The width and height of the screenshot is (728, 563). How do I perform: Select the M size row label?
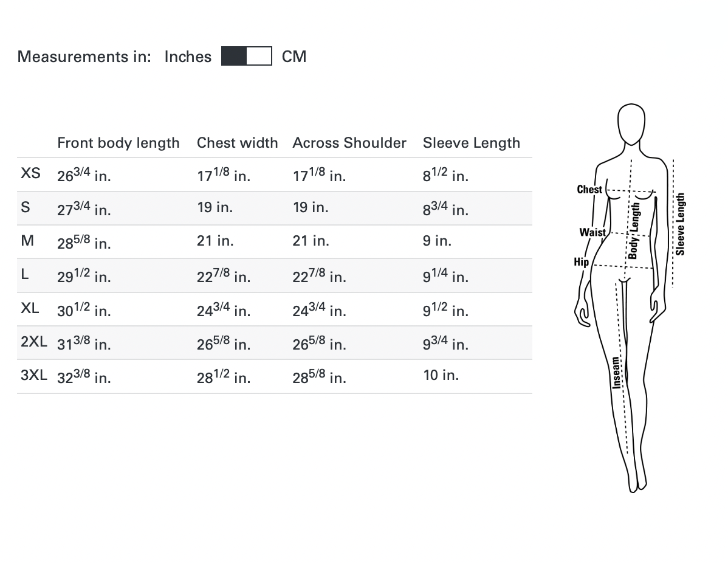27,240
